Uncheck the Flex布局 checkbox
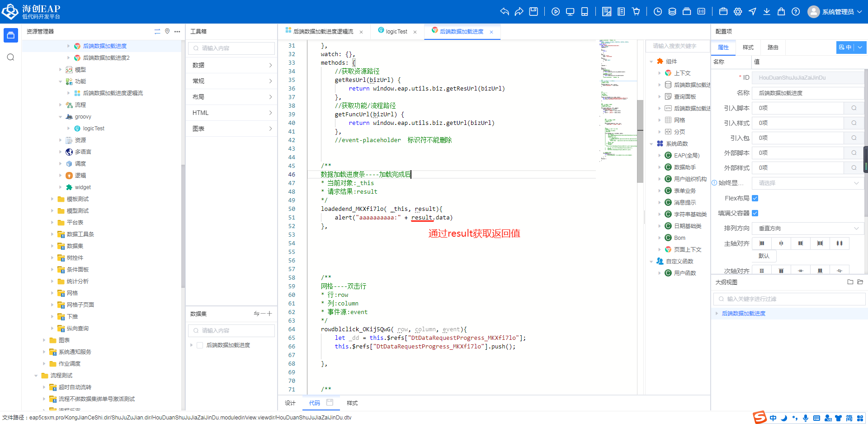The width and height of the screenshot is (868, 424). tap(755, 198)
